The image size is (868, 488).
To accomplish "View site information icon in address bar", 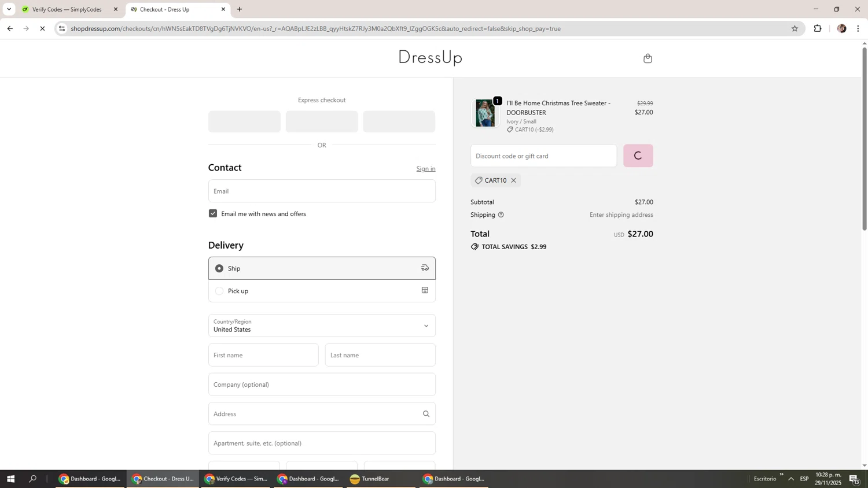I will click(x=62, y=28).
